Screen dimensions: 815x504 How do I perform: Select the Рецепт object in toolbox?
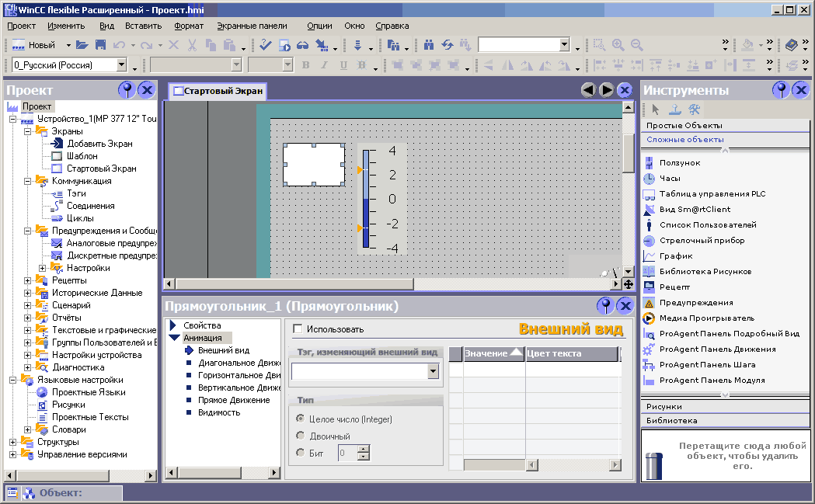tap(674, 287)
